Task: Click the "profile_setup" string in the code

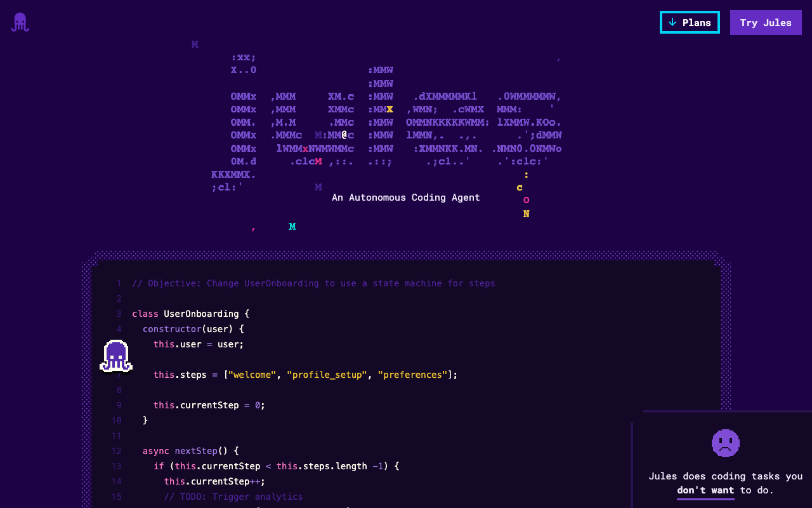Action: (327, 375)
